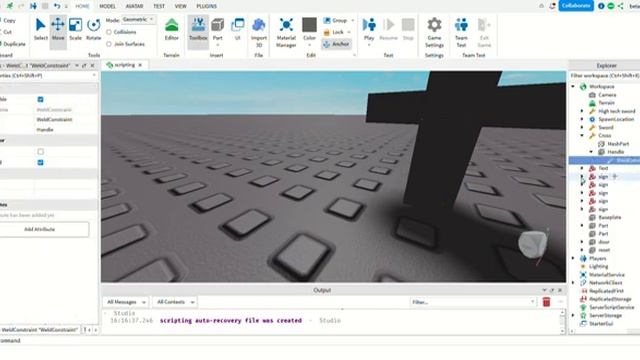Switch to the MODEL ribbon tab
The width and height of the screenshot is (640, 360).
pos(107,6)
